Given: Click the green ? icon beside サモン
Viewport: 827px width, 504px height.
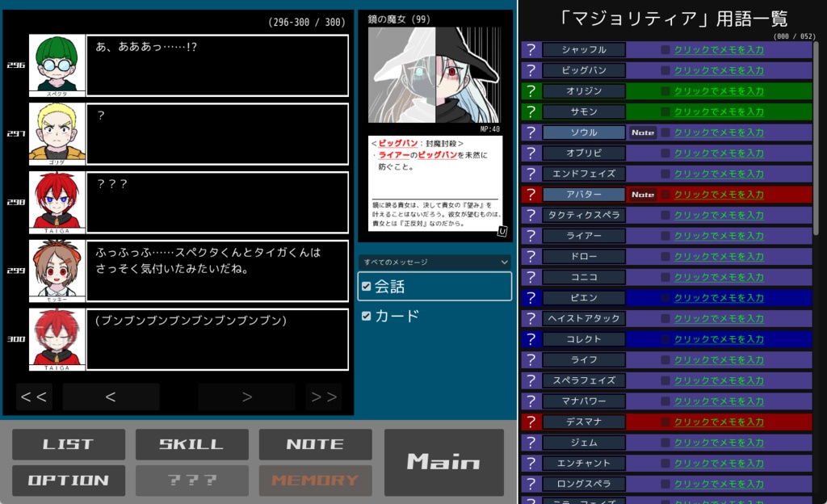Looking at the screenshot, I should (530, 111).
